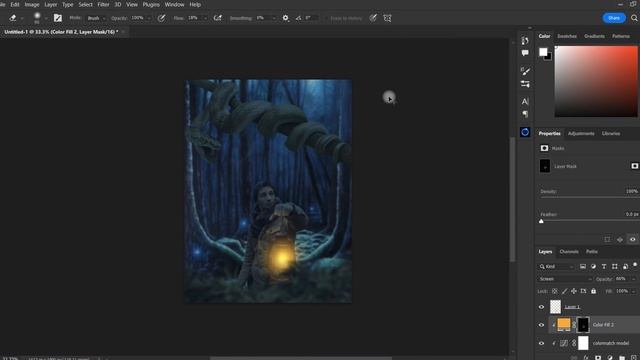Image resolution: width=640 pixels, height=360 pixels.
Task: Toggle lock transparent pixels
Action: point(555,291)
